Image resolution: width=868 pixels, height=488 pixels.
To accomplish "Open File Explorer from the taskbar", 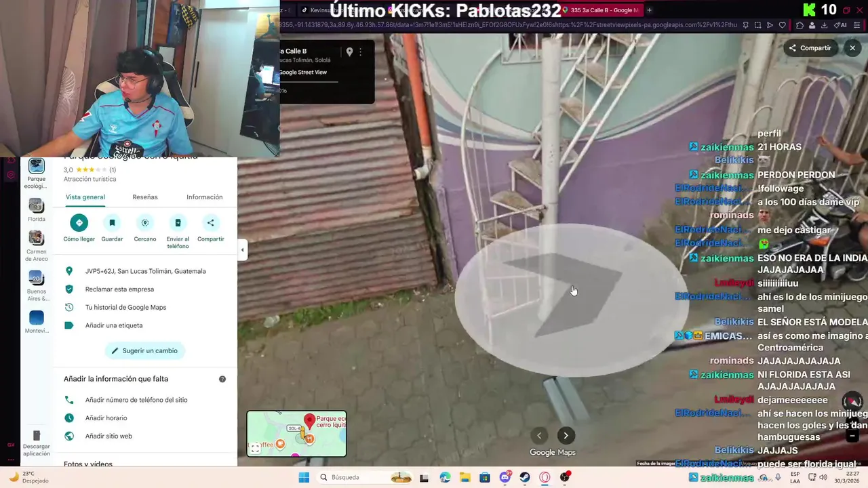I will click(465, 477).
